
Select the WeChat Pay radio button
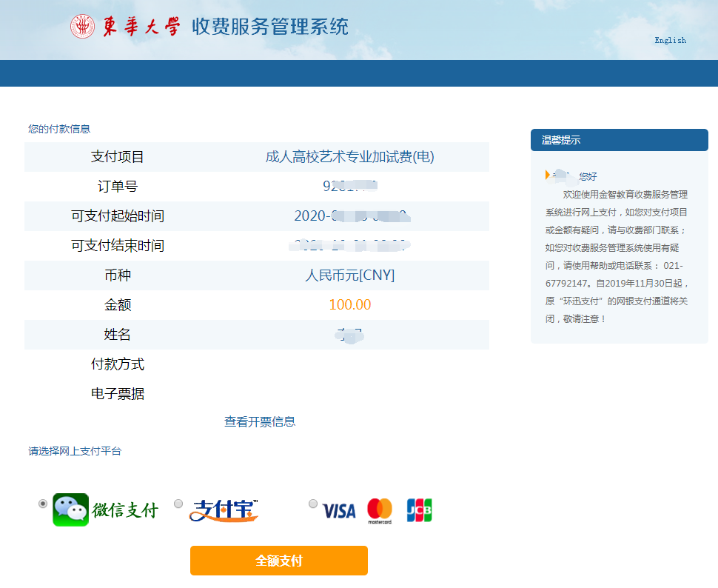coord(43,503)
